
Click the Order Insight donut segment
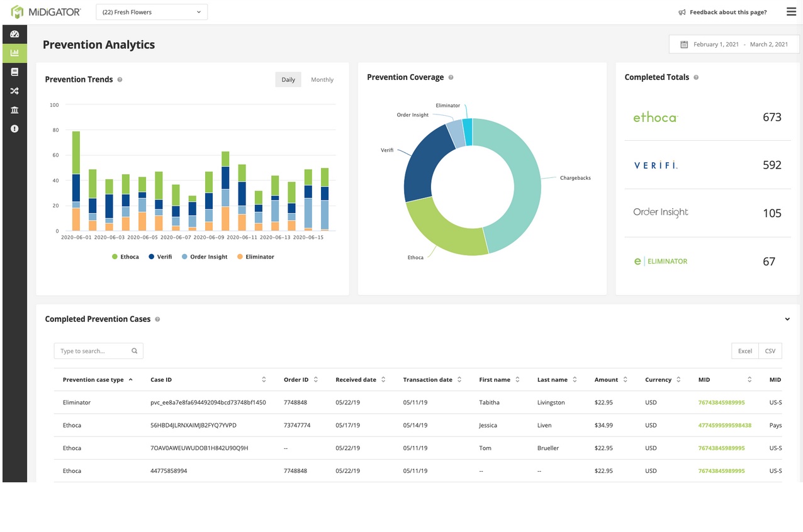click(x=456, y=133)
